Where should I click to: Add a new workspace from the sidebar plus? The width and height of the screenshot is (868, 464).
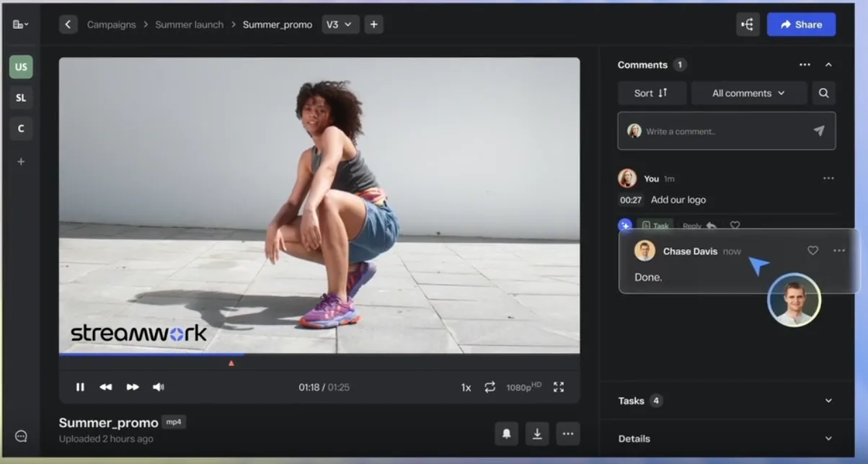21,161
